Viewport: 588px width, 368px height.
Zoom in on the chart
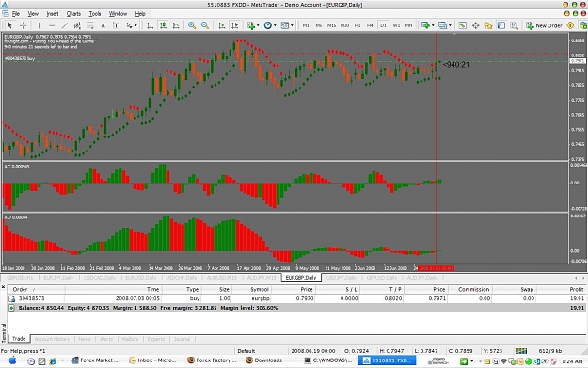tap(192, 25)
